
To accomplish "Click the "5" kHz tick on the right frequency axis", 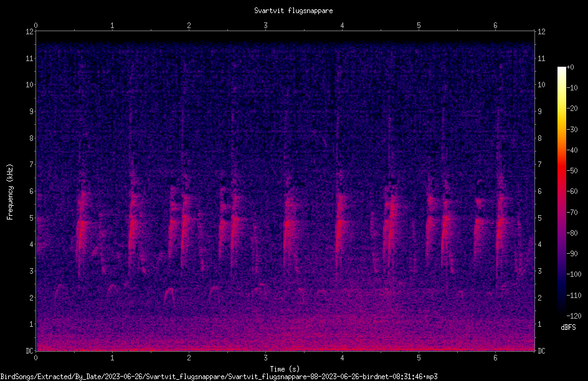I will pyautogui.click(x=539, y=218).
